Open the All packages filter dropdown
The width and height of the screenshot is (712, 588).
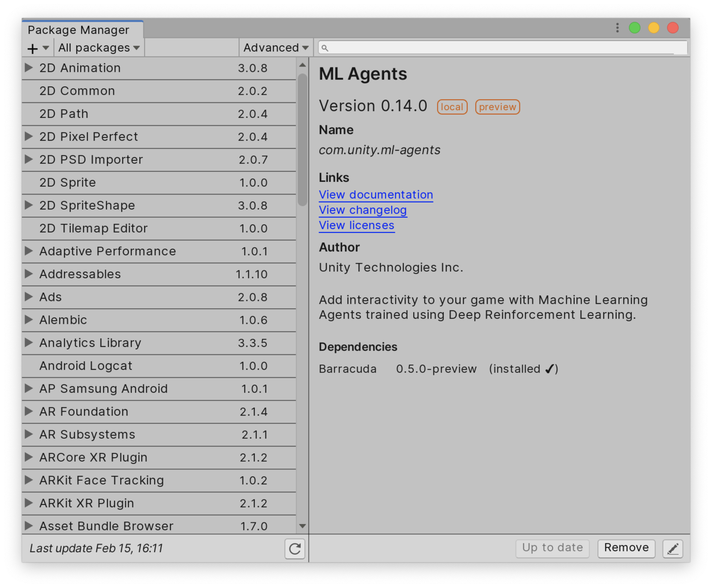point(98,48)
